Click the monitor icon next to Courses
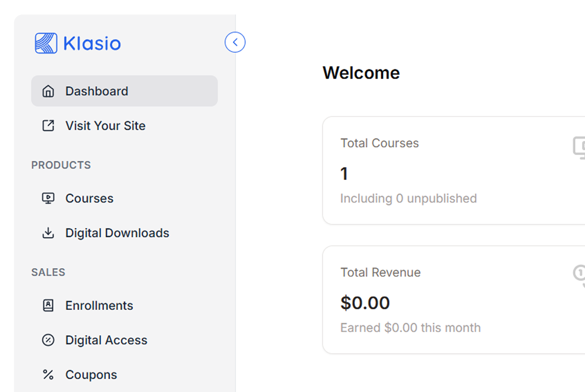The image size is (585, 392). pos(48,198)
